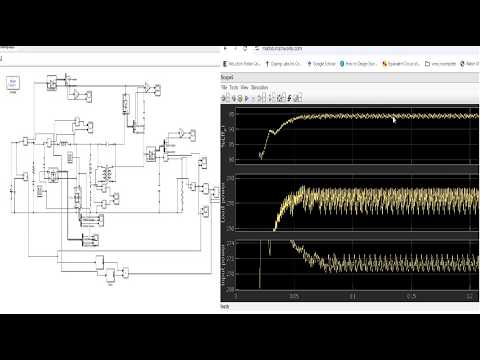Click the Ready status text in scope

tap(225, 306)
